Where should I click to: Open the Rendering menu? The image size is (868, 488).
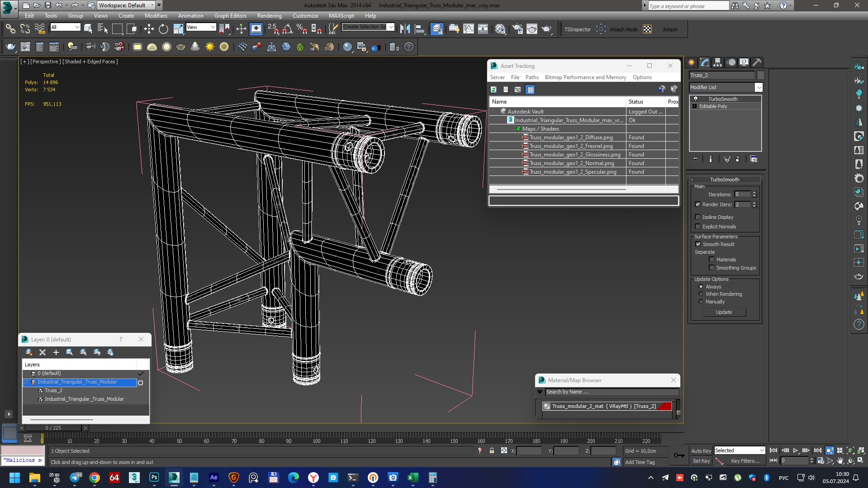(x=269, y=15)
